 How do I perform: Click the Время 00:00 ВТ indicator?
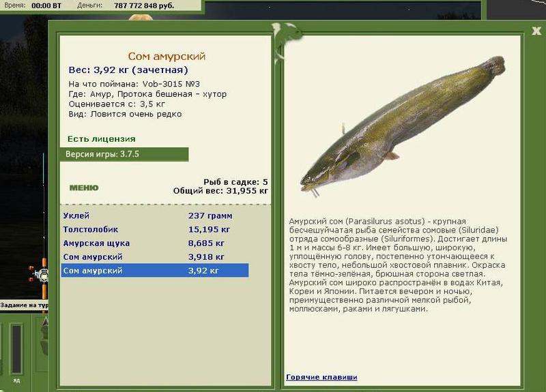point(33,5)
